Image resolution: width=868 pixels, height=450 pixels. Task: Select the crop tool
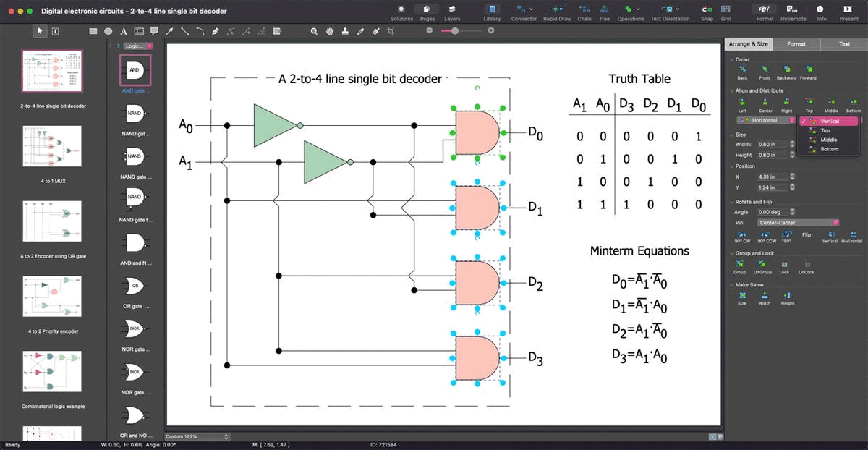point(391,31)
